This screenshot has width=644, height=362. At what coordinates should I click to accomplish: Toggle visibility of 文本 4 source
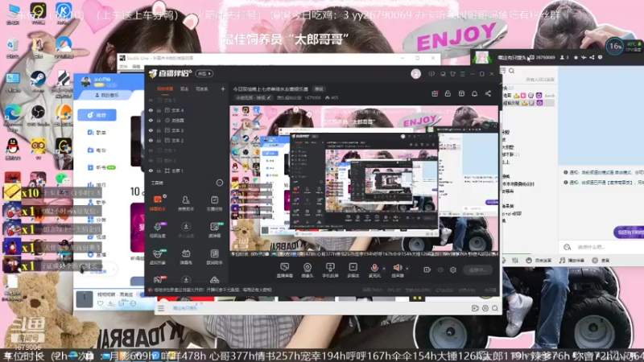151,110
